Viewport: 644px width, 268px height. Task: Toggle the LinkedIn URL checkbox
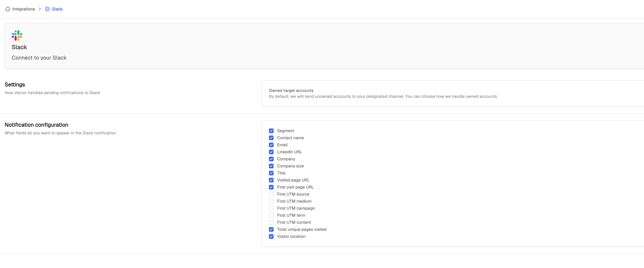(271, 152)
